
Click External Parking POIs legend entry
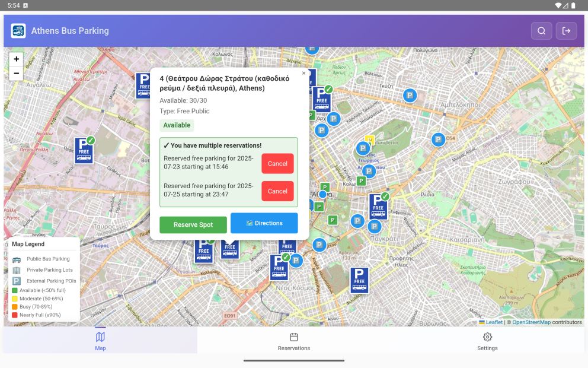tap(44, 281)
